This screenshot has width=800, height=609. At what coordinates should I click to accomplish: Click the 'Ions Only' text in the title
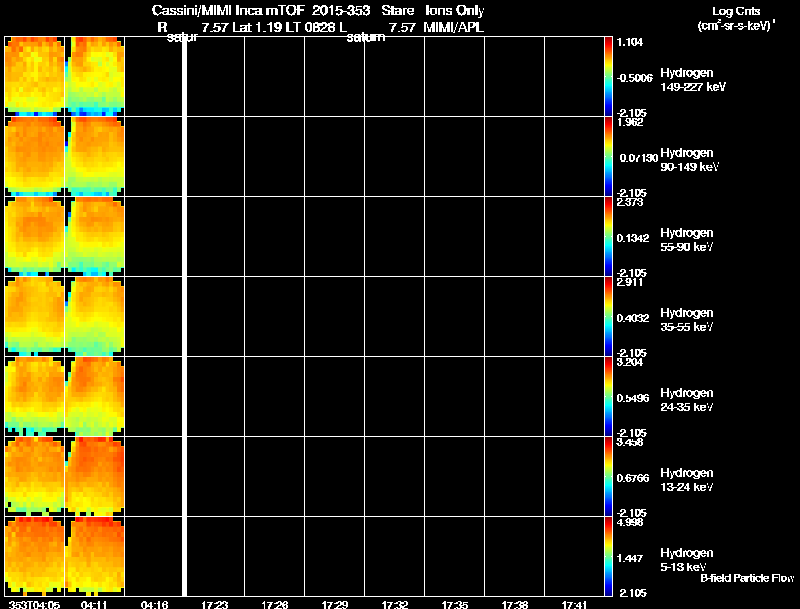(x=455, y=11)
